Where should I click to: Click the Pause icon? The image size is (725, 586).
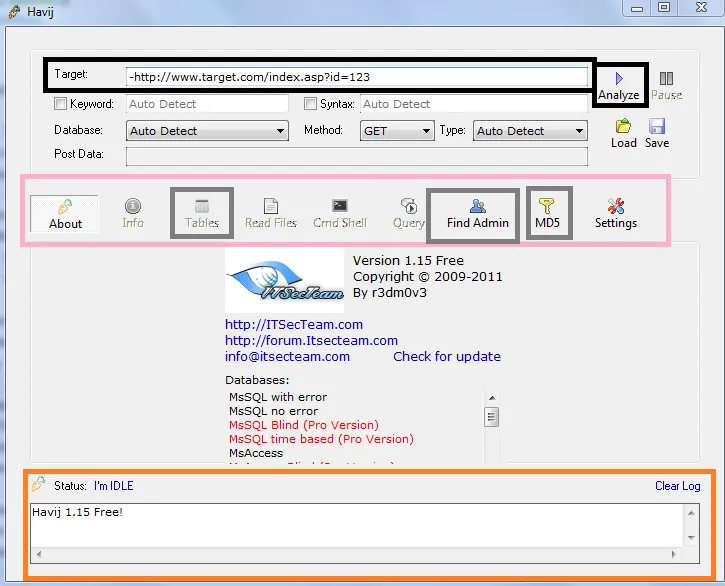point(666,79)
